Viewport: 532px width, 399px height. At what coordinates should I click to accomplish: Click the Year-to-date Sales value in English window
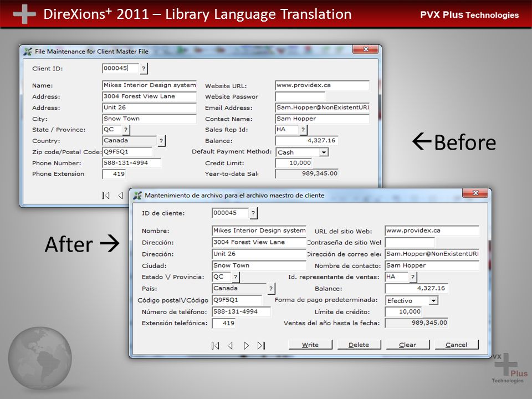pyautogui.click(x=306, y=173)
